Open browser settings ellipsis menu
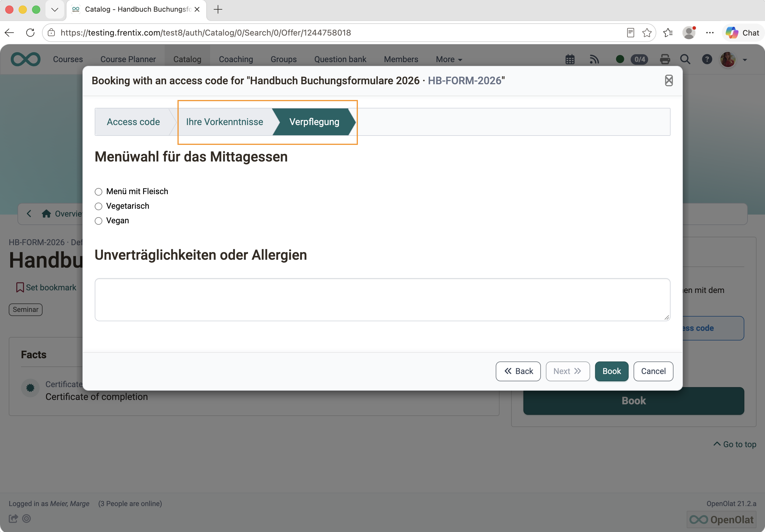 710,33
